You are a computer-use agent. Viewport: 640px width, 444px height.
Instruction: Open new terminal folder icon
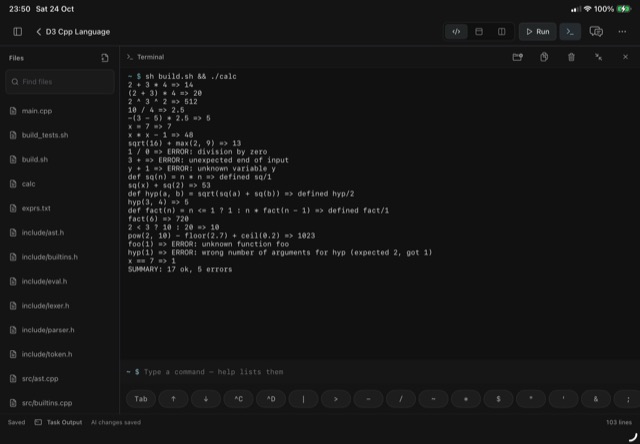click(517, 57)
